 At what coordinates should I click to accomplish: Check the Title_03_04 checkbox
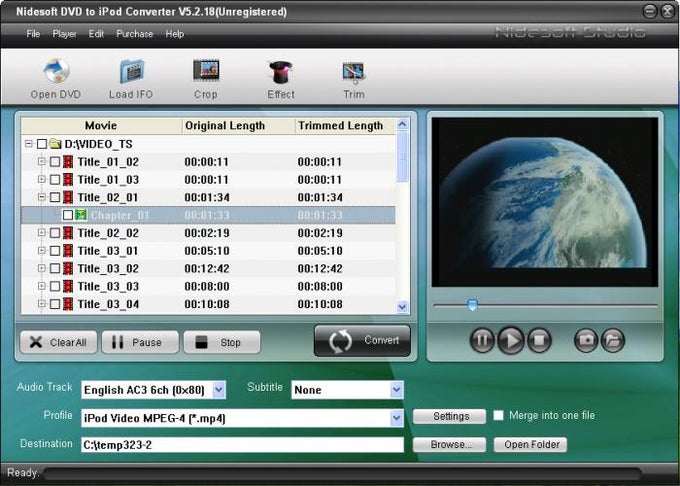(55, 304)
